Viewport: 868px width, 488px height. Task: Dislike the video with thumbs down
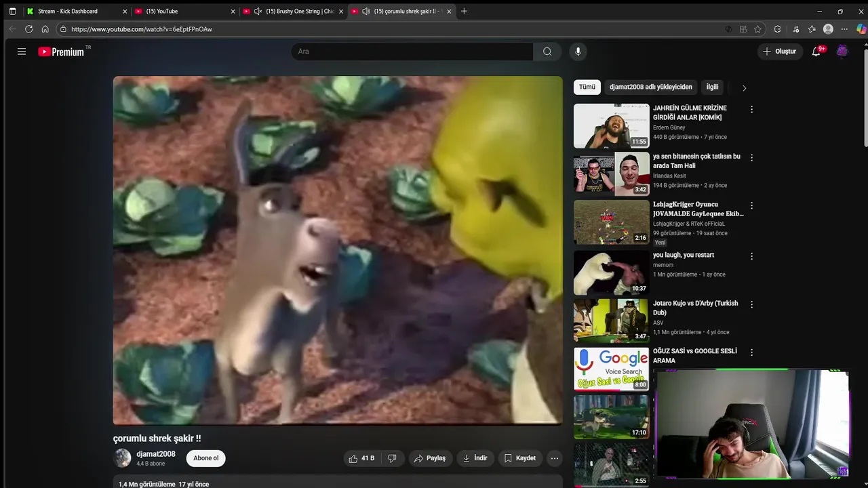392,458
